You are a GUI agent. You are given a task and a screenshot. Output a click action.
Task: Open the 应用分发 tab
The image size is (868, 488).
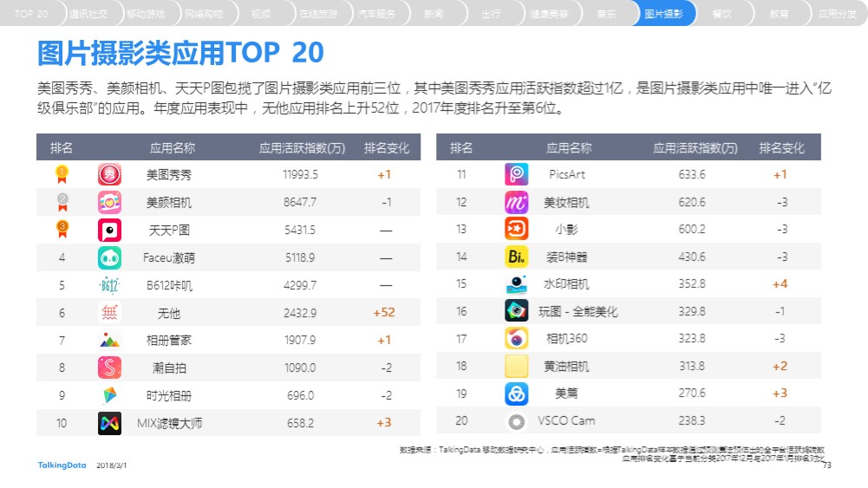tap(838, 14)
